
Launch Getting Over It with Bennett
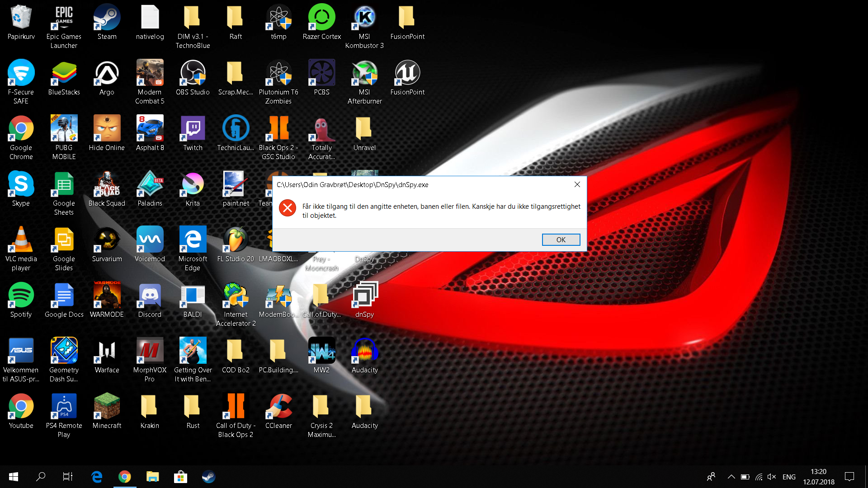(193, 360)
